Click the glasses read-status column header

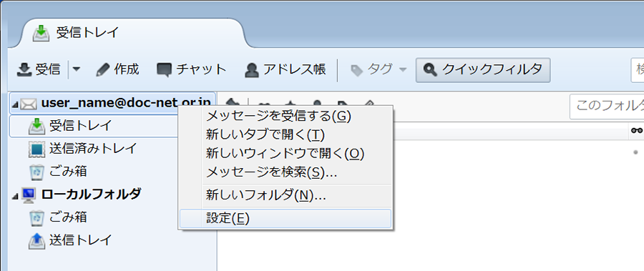(x=637, y=131)
